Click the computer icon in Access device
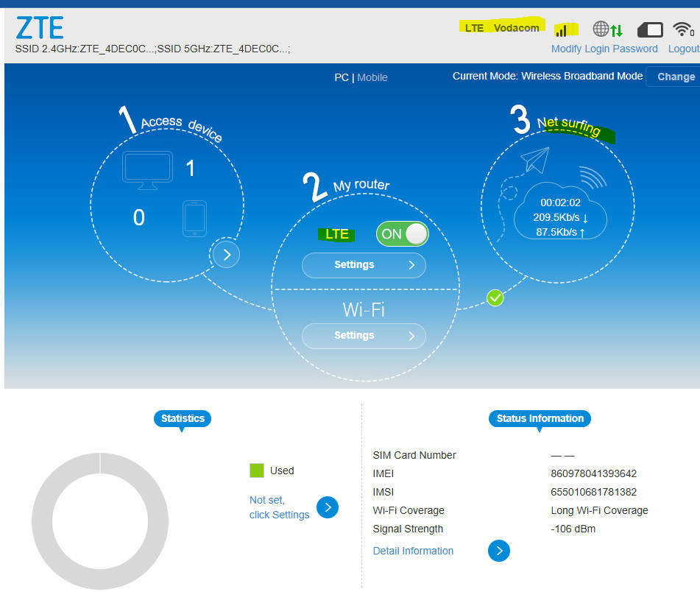The width and height of the screenshot is (700, 592). (146, 168)
